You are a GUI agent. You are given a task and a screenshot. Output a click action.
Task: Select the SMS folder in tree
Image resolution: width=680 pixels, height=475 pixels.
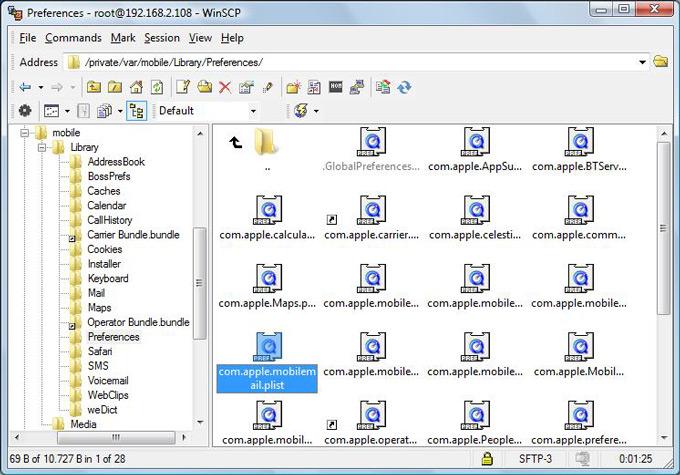tap(98, 366)
